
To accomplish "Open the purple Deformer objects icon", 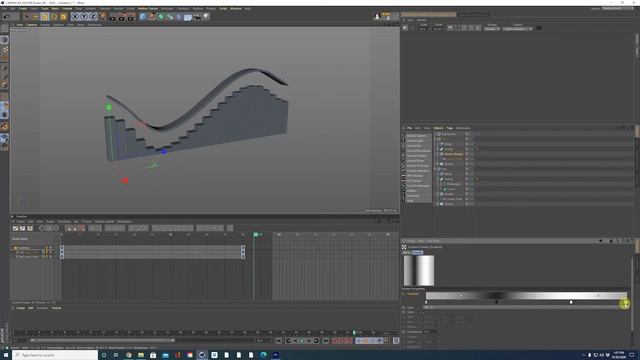I will pyautogui.click(x=179, y=17).
